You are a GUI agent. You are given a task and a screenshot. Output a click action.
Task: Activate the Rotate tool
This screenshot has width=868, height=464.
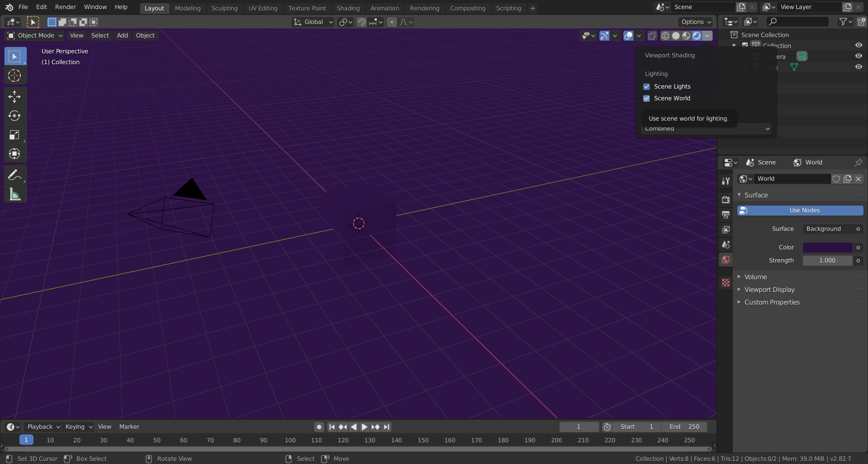15,116
